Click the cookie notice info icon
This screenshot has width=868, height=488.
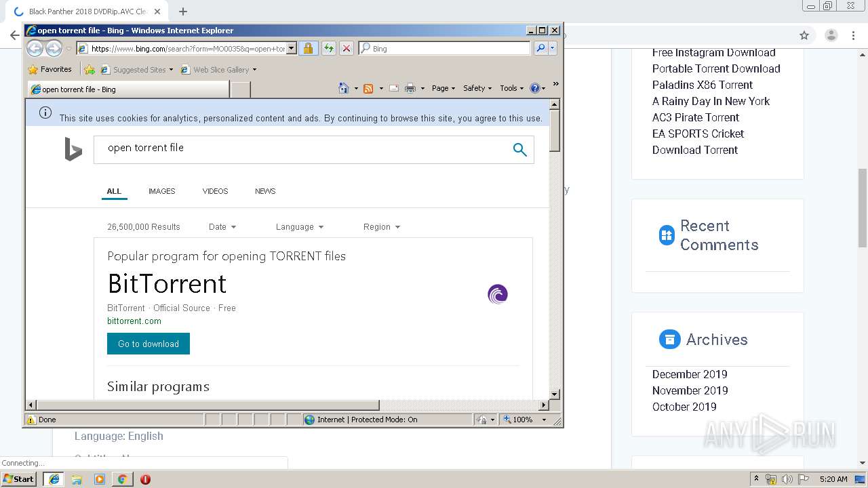(45, 113)
